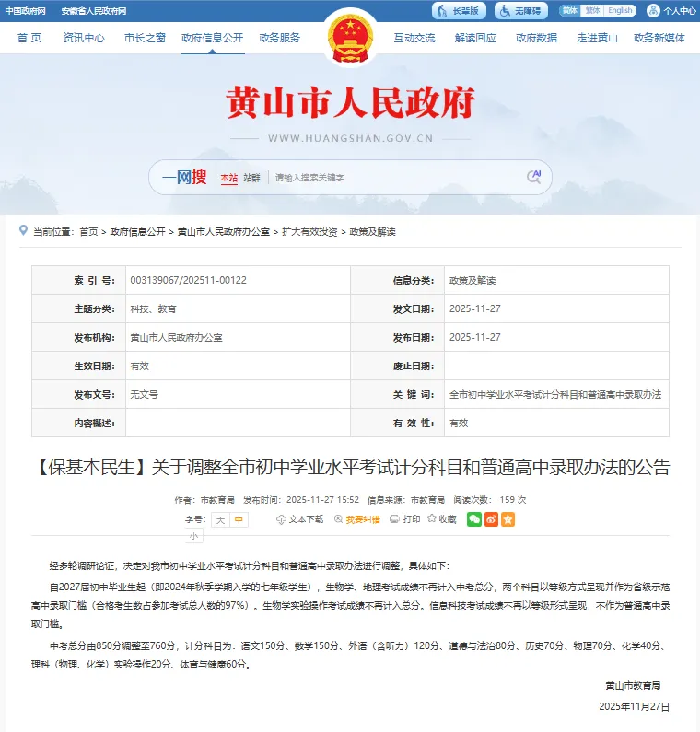The height and width of the screenshot is (732, 700).
Task: Click the keyword cell 全市初中学业水平考试计分科目
Action: (x=555, y=394)
